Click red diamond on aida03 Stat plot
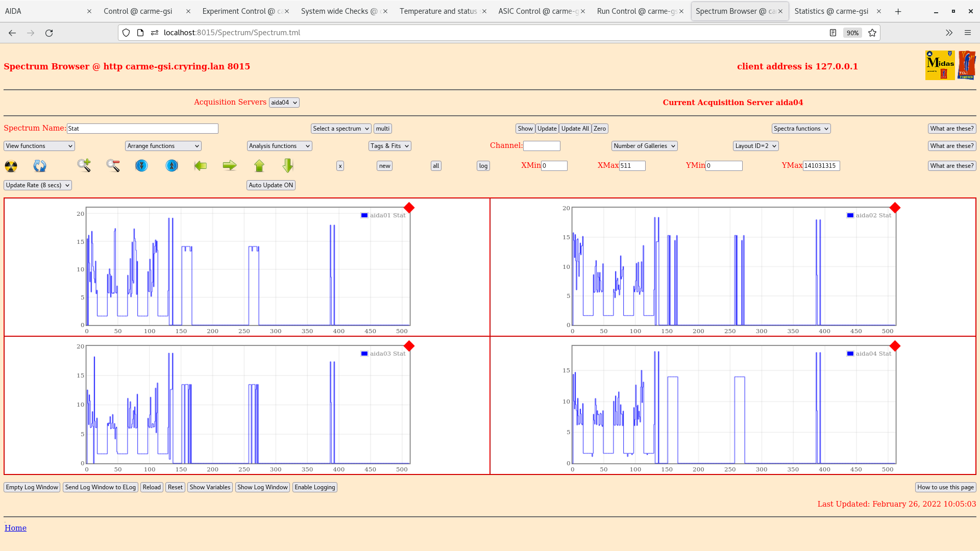The height and width of the screenshot is (551, 980). pos(409,346)
